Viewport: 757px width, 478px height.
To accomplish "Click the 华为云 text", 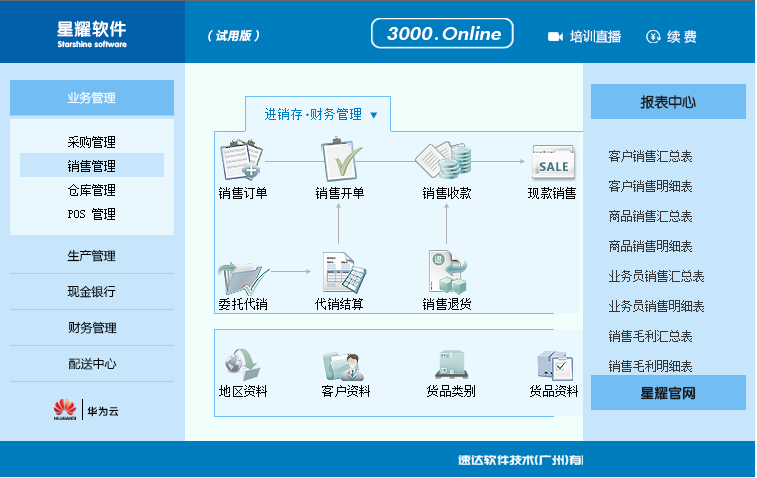I will pyautogui.click(x=103, y=411).
